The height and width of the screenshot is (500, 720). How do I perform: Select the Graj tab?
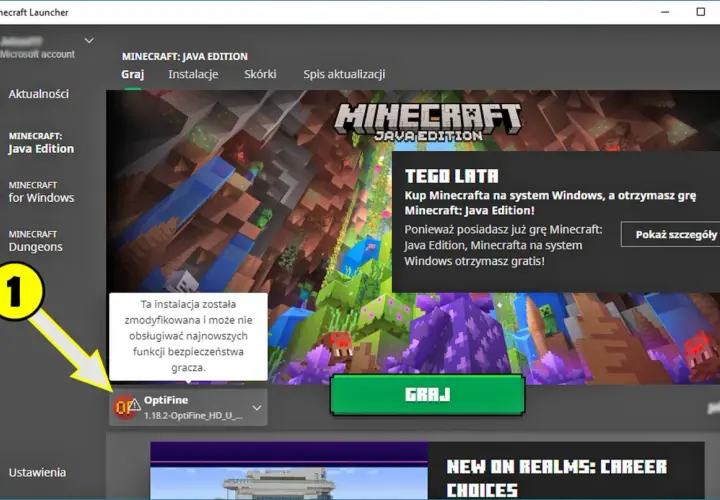(x=133, y=74)
